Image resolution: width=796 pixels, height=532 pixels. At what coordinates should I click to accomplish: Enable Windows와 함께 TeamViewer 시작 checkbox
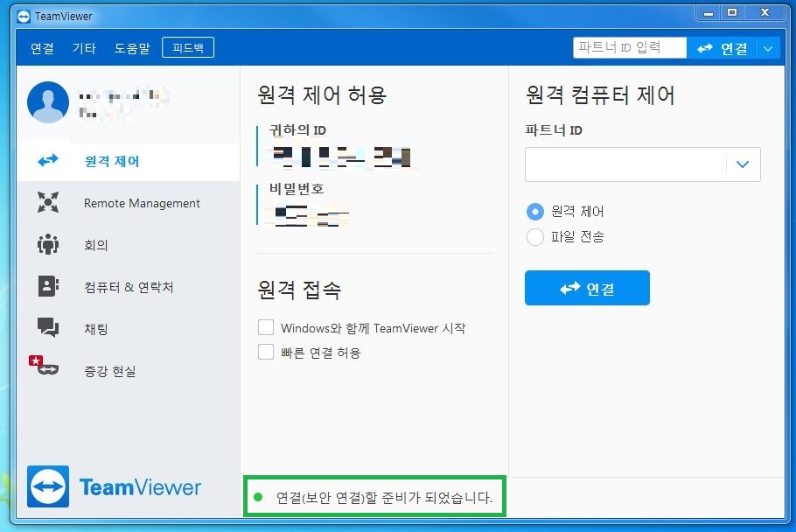point(266,327)
